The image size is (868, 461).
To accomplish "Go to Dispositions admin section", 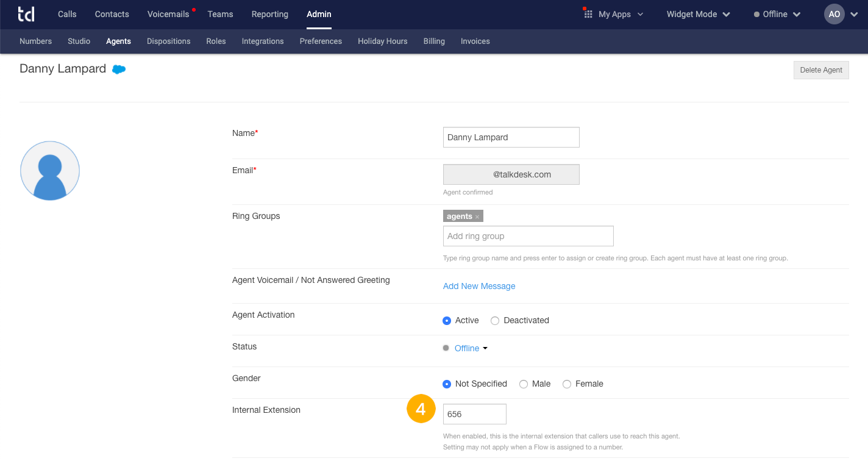I will [x=169, y=41].
